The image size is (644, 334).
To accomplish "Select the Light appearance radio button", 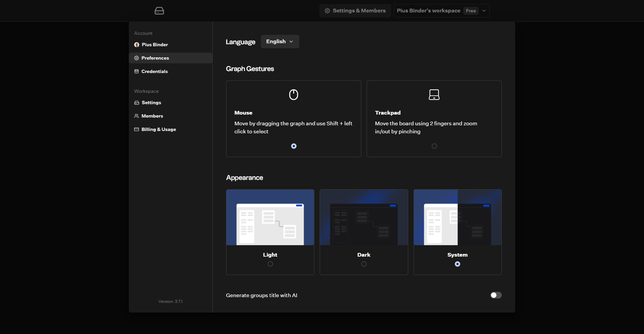I will pyautogui.click(x=270, y=264).
